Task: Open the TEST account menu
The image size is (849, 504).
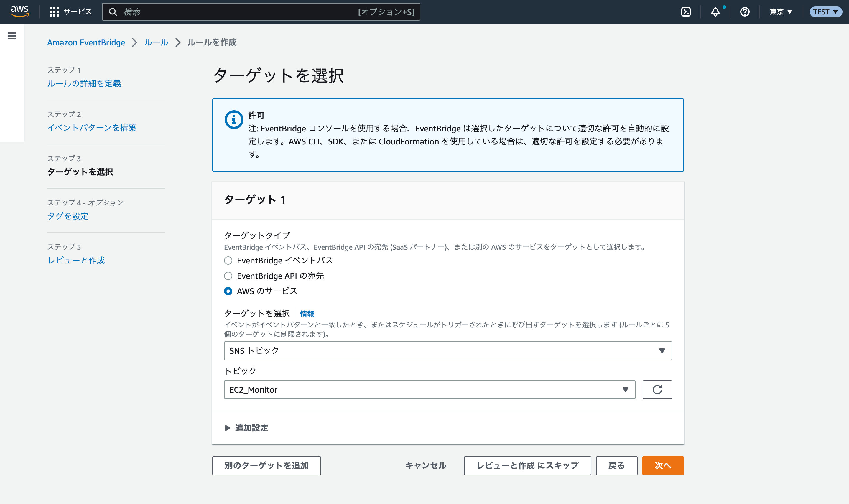Action: point(825,11)
